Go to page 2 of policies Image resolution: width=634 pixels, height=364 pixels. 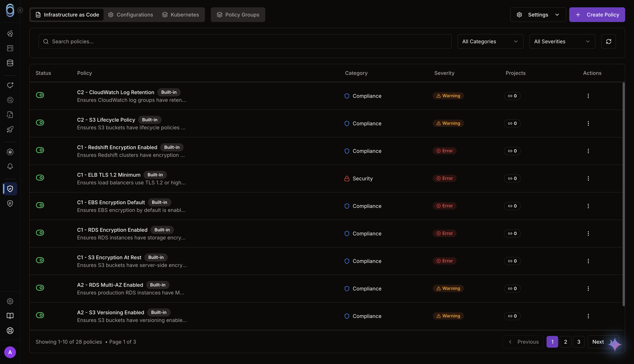click(x=565, y=342)
